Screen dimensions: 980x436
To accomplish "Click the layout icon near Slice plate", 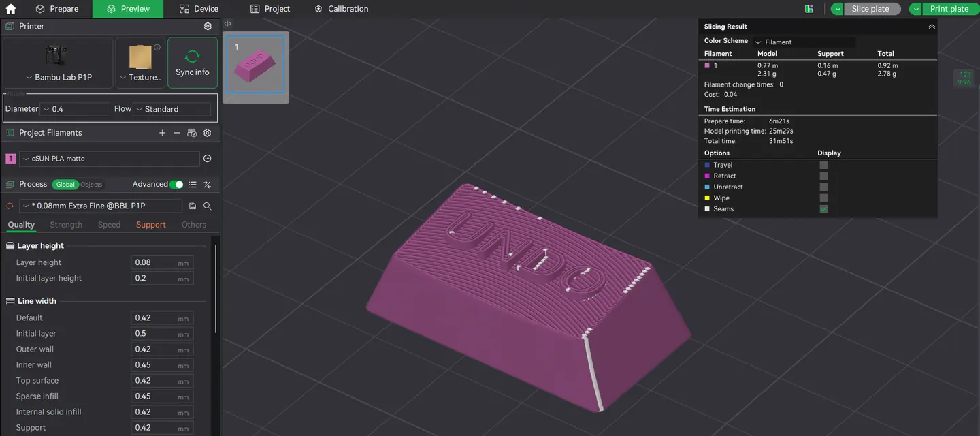I will point(809,9).
